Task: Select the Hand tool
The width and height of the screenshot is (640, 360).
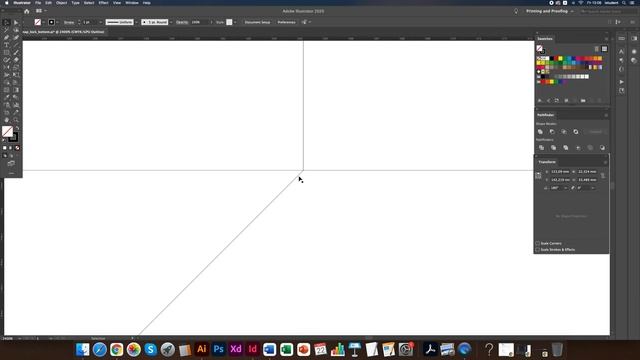Action: pos(7,120)
